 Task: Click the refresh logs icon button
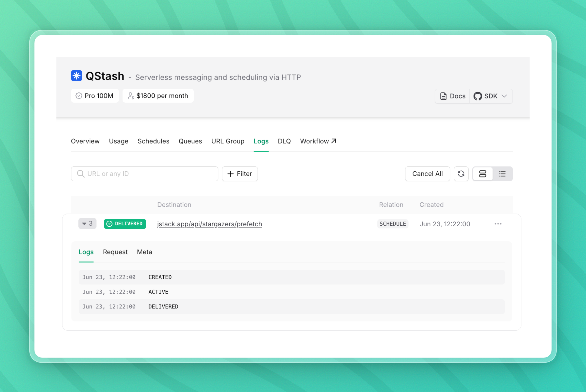[461, 174]
